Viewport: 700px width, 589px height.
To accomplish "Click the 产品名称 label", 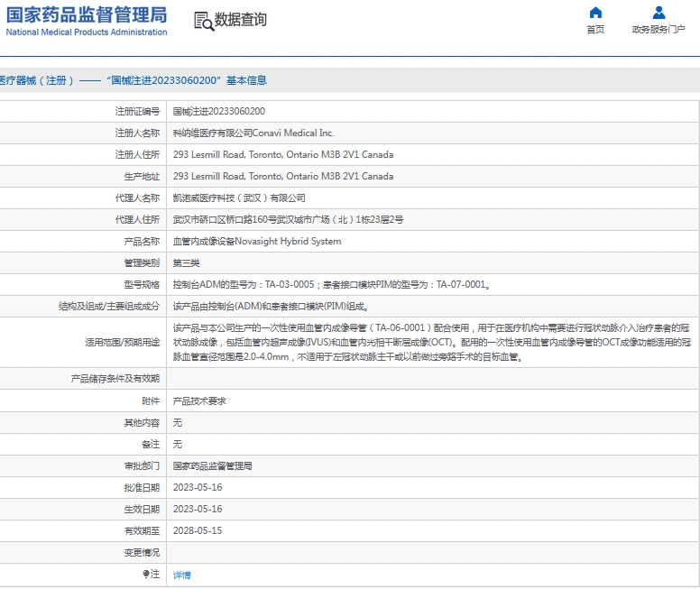I will tap(142, 241).
